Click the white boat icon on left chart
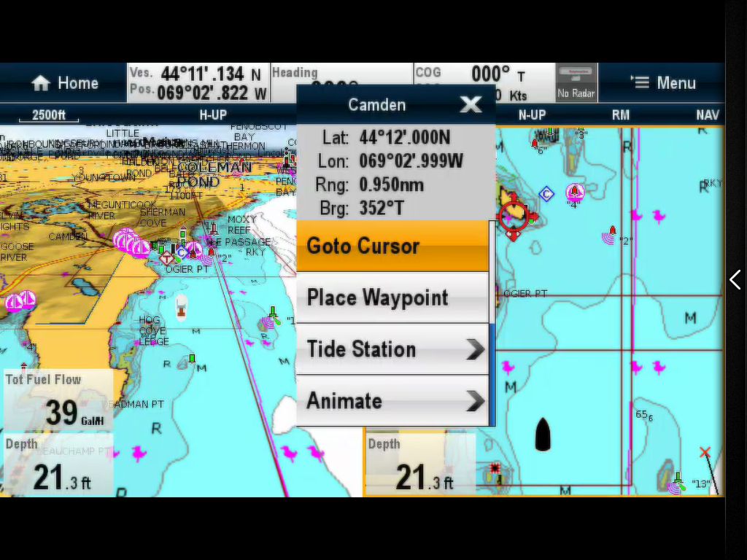Screen dimensions: 747x560 182,307
